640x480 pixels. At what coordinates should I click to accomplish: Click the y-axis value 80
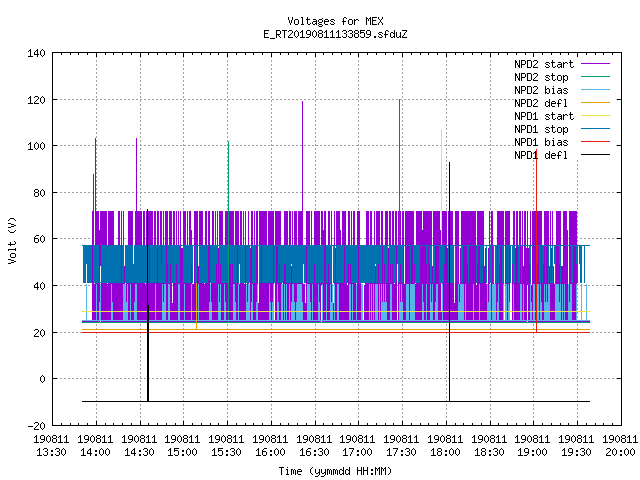pyautogui.click(x=39, y=193)
